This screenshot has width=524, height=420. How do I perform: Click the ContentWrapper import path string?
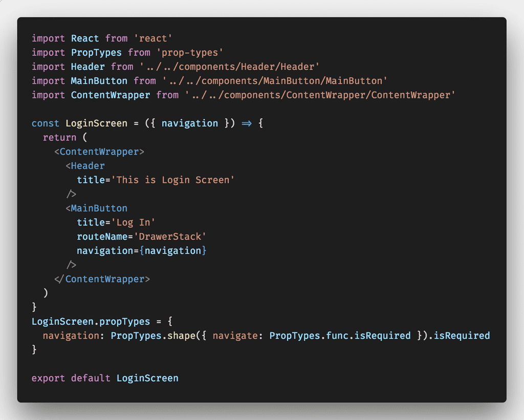coord(320,95)
